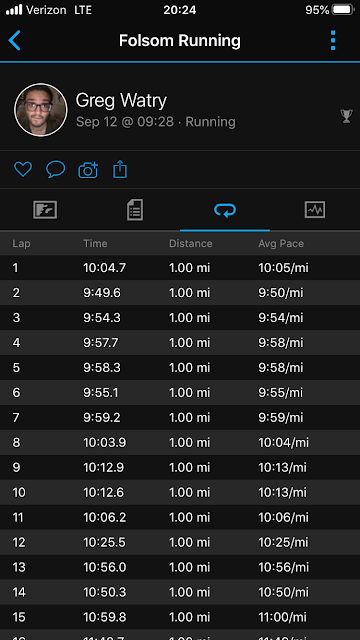Tap the Avg Pace column header

281,244
